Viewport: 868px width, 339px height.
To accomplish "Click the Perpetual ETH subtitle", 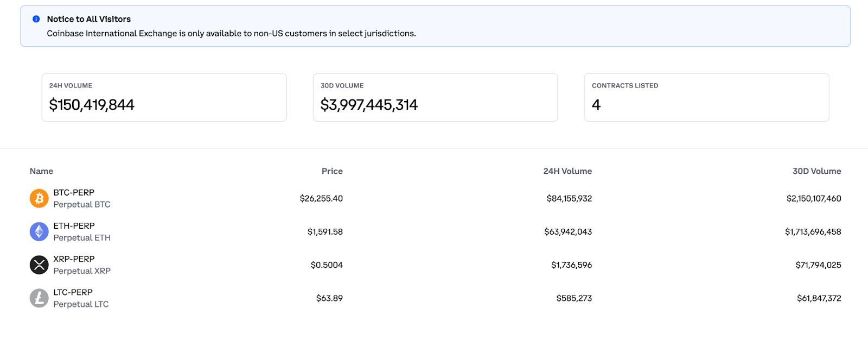I will (x=82, y=237).
